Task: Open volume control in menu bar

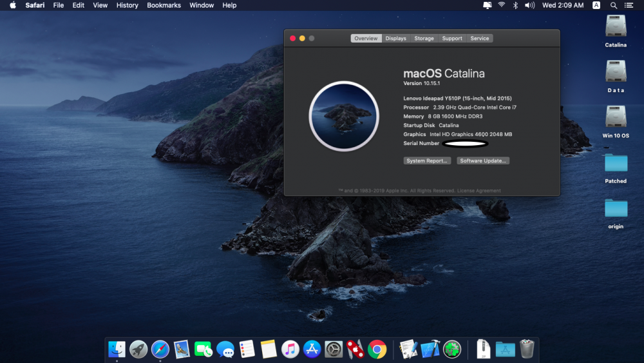Action: 530,5
